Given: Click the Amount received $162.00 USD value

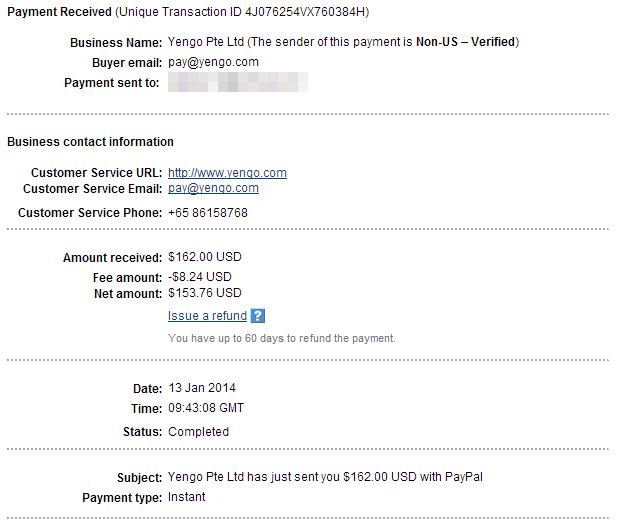Looking at the screenshot, I should [205, 257].
